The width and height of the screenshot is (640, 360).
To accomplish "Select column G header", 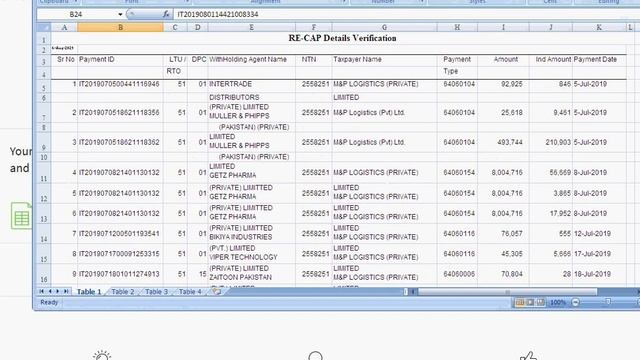I will coord(384,27).
